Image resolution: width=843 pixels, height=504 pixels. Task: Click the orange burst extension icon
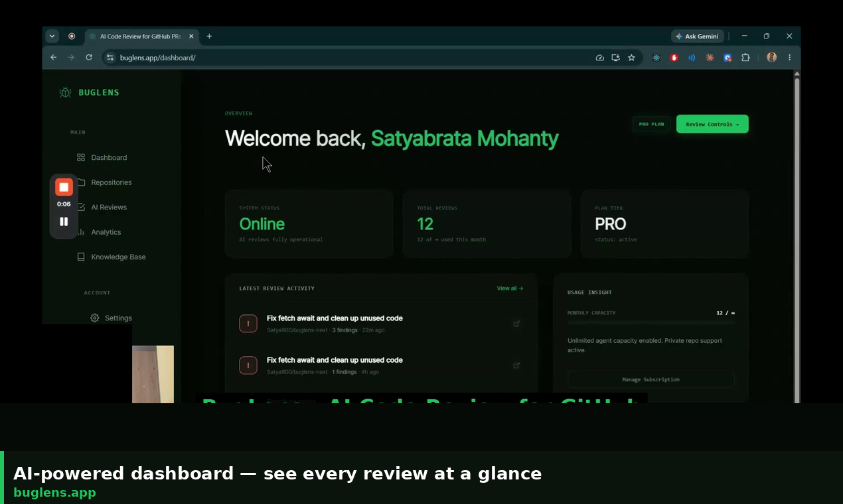pos(710,58)
